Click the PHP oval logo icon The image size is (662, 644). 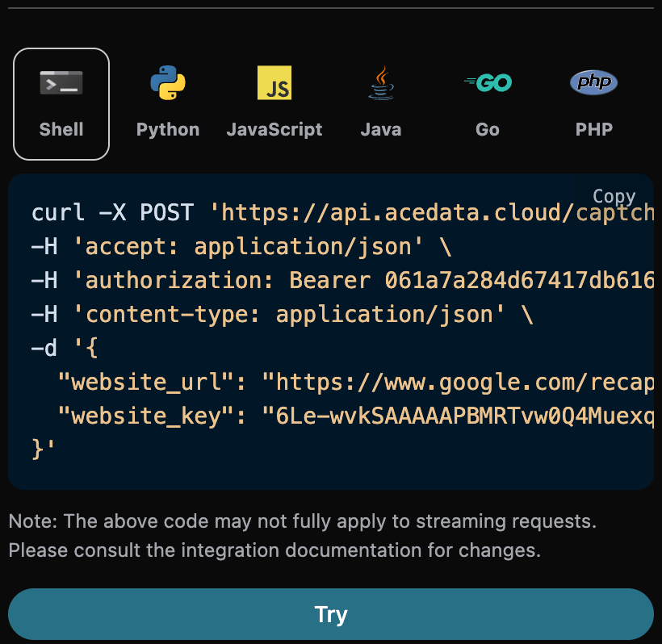pyautogui.click(x=594, y=82)
